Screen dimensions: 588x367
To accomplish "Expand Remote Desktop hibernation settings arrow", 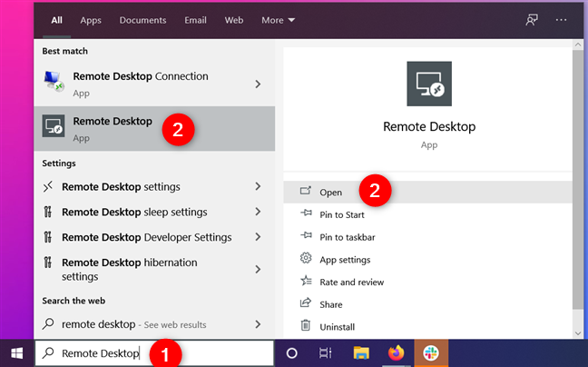I will (258, 269).
